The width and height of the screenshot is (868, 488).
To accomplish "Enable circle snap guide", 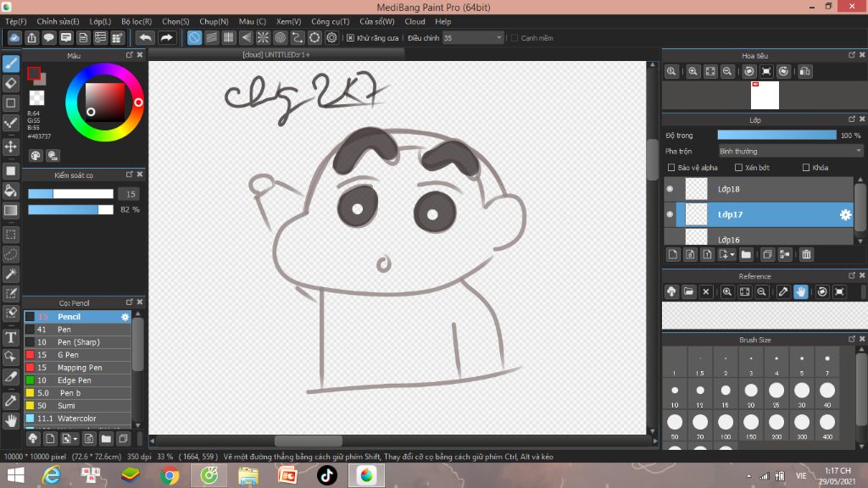I will 280,37.
